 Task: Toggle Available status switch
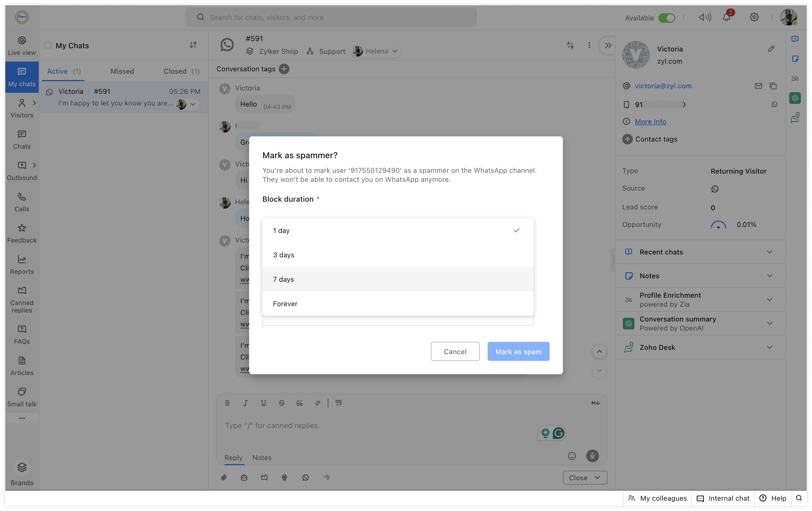click(x=666, y=17)
